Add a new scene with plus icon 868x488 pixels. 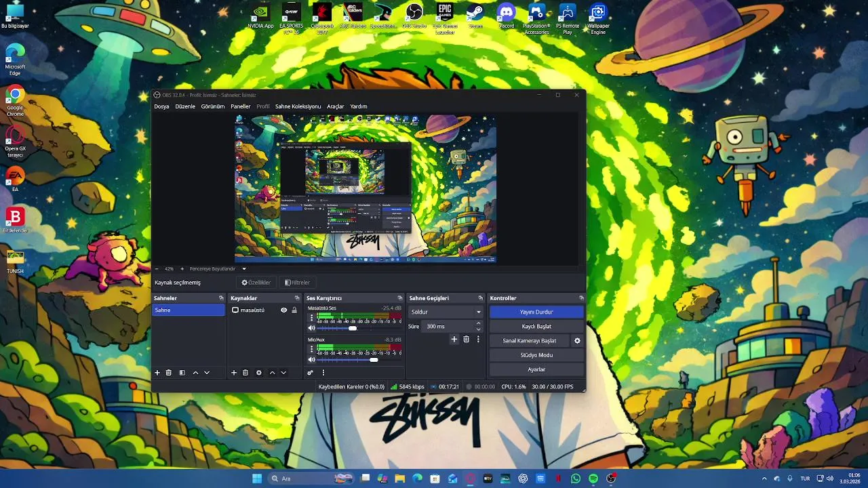click(x=157, y=373)
